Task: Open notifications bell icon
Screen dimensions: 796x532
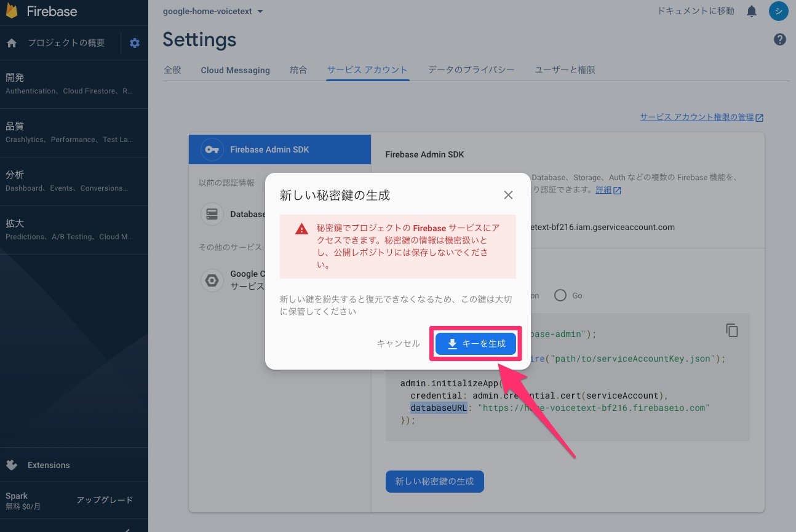Action: (752, 11)
